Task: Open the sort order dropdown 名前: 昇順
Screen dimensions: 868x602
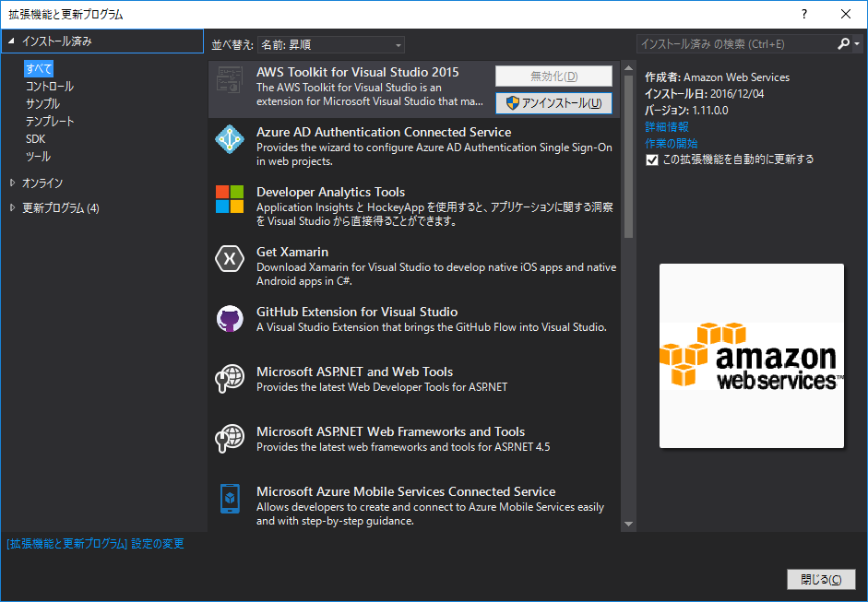Action: [x=331, y=45]
